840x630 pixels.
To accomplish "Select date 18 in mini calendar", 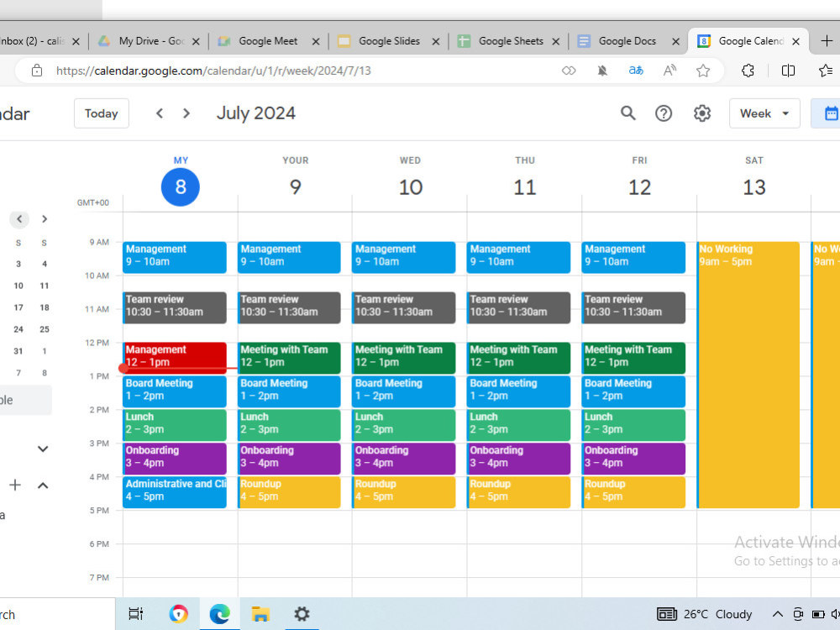I will (45, 307).
